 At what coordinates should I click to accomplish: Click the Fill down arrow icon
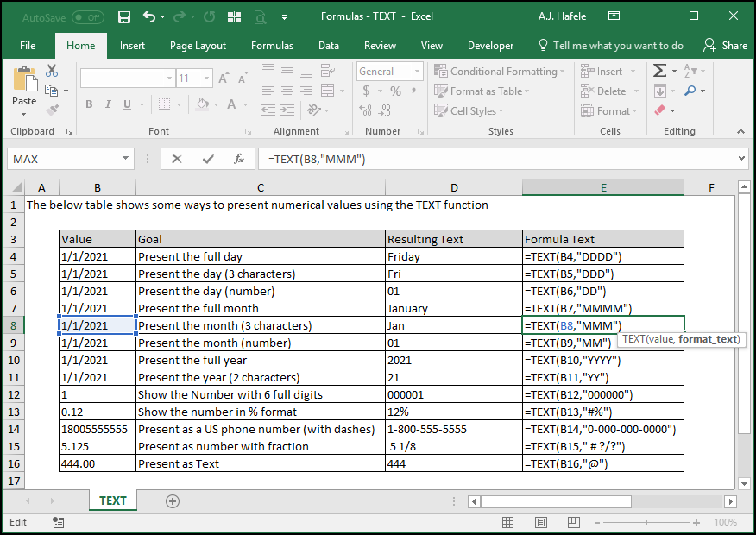[660, 91]
